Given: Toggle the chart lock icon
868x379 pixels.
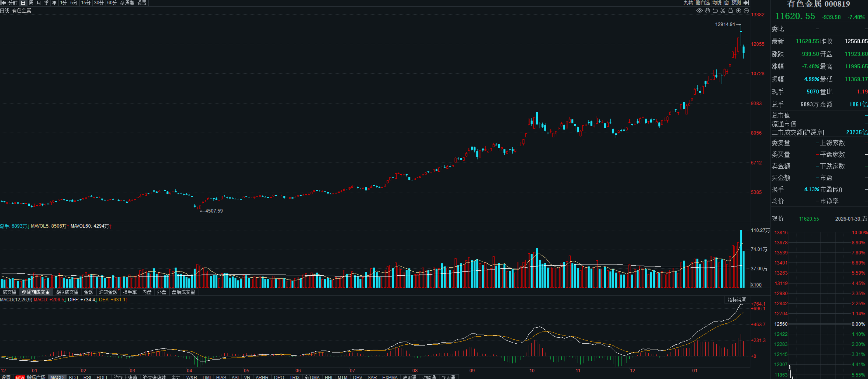Looking at the screenshot, I should [731, 11].
